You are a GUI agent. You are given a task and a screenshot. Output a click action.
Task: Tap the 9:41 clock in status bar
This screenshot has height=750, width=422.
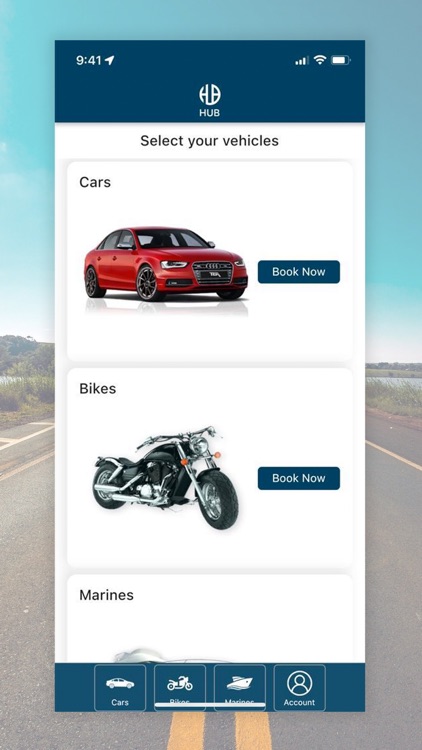89,60
